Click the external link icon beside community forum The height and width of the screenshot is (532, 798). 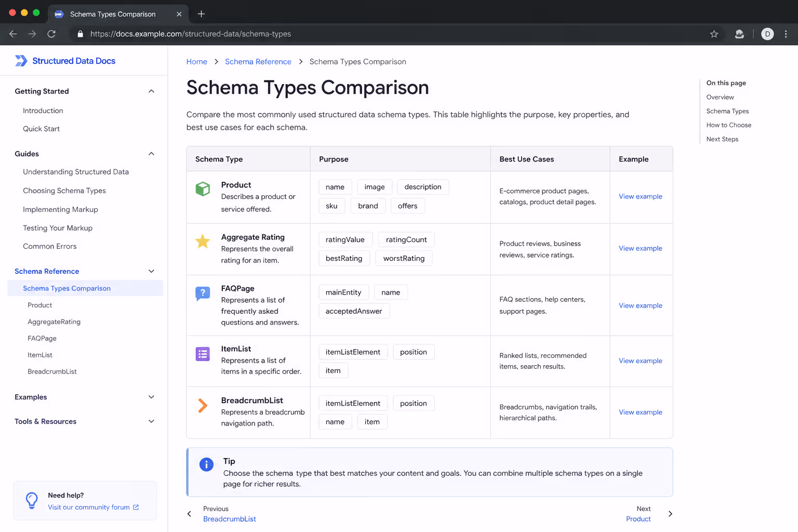point(136,508)
